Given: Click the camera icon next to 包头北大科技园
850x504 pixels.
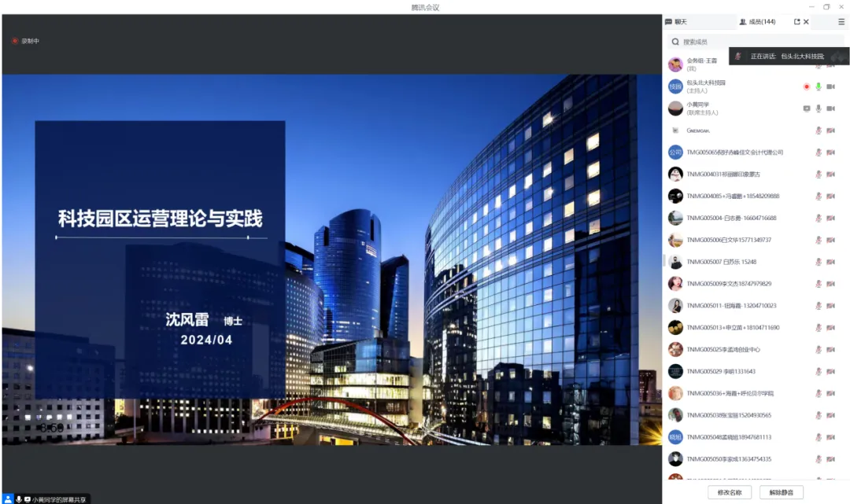Looking at the screenshot, I should coord(830,86).
